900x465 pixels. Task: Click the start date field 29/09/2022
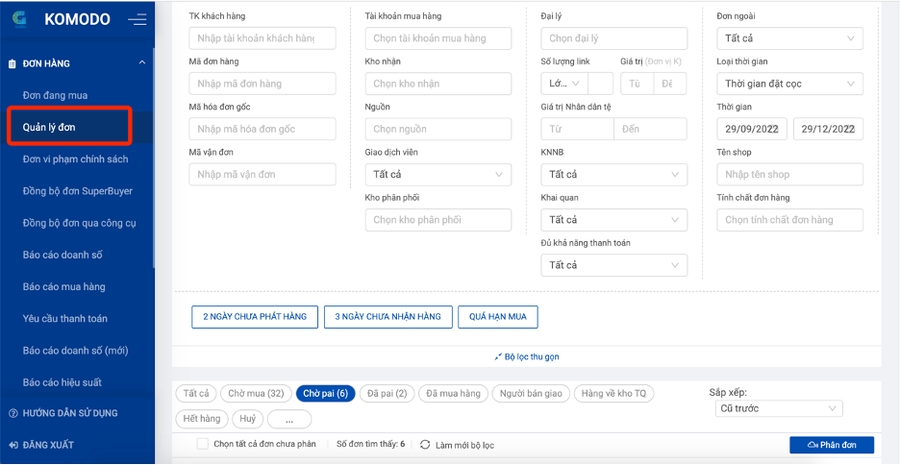(x=752, y=129)
